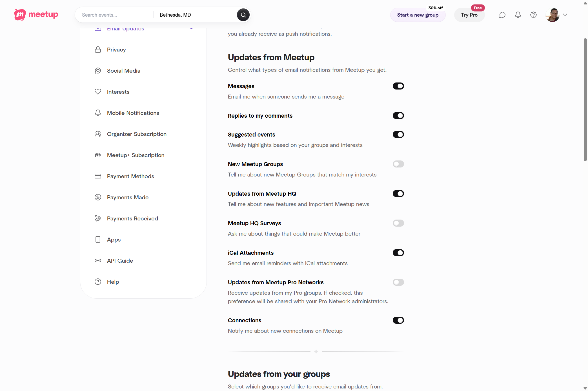588x391 pixels.
Task: Click the Organizer Subscription people icon
Action: point(98,134)
